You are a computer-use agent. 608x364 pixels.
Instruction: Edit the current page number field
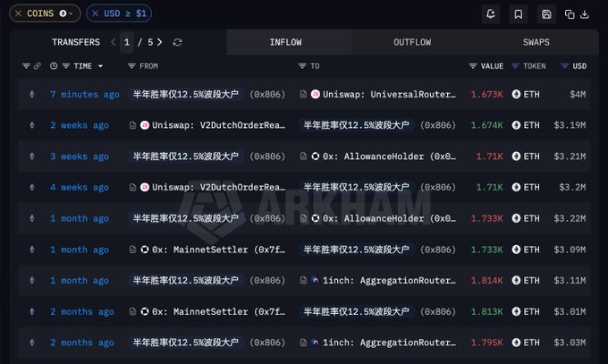click(x=127, y=42)
